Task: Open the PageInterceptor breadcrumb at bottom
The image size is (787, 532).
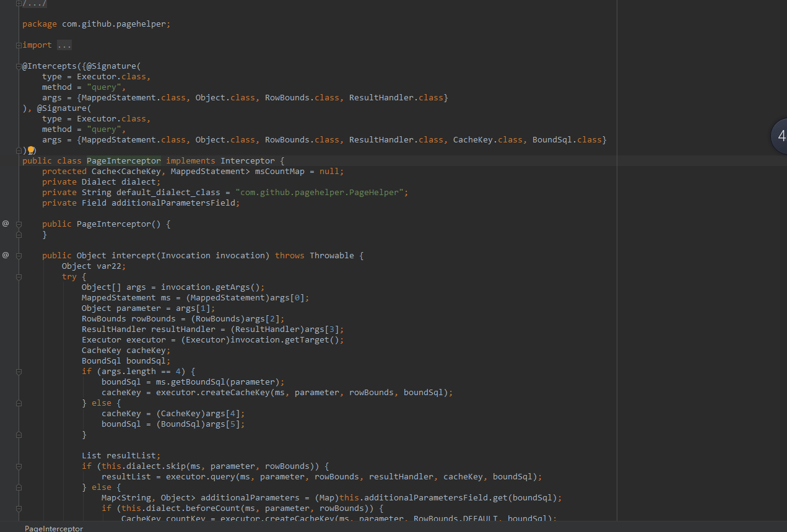Action: click(54, 528)
